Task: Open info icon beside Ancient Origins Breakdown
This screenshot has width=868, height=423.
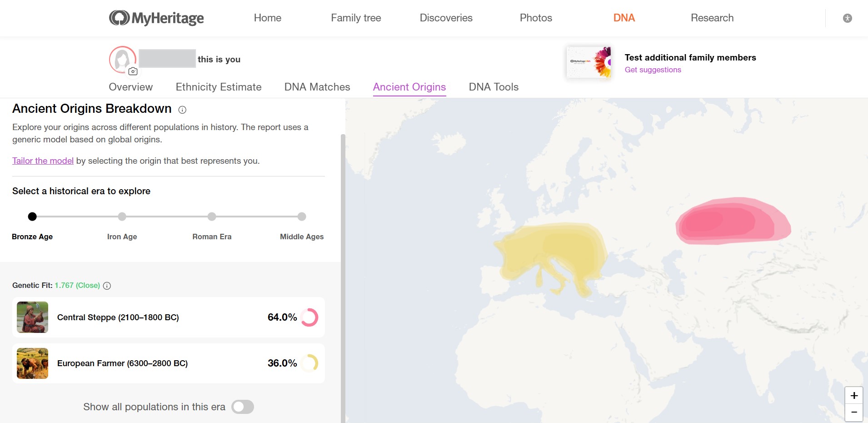Action: pyautogui.click(x=182, y=110)
